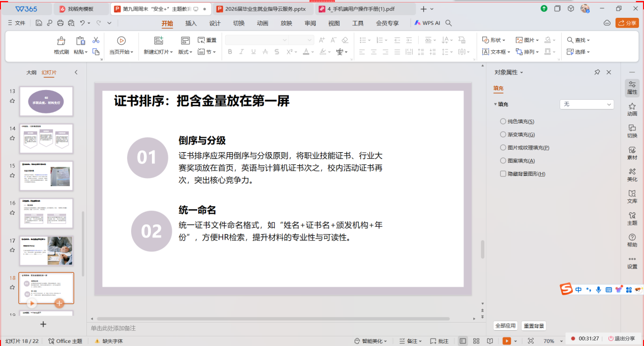The image size is (644, 346).
Task: Collapse the 填充 section triangle
Action: click(x=496, y=104)
